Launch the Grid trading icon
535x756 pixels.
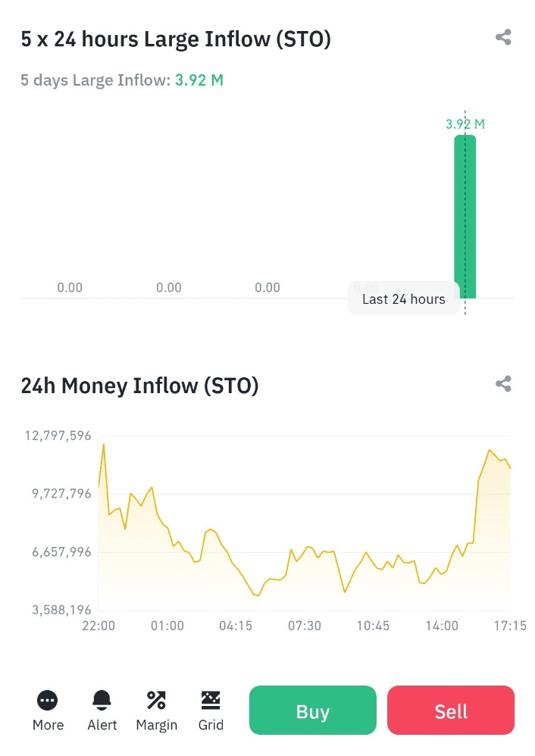coord(211,700)
